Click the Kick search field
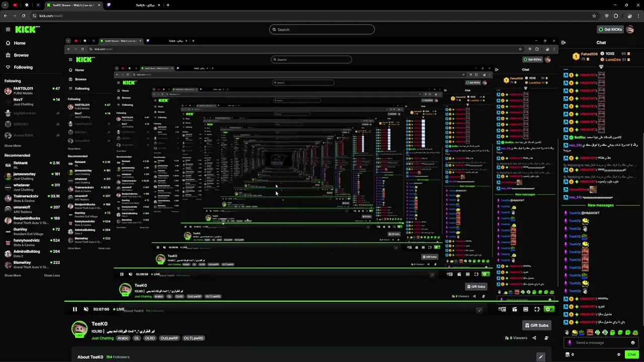The image size is (644, 362). coord(322,30)
